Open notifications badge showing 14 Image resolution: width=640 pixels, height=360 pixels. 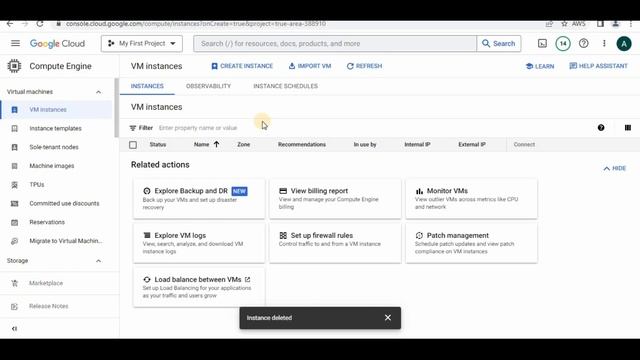[563, 43]
